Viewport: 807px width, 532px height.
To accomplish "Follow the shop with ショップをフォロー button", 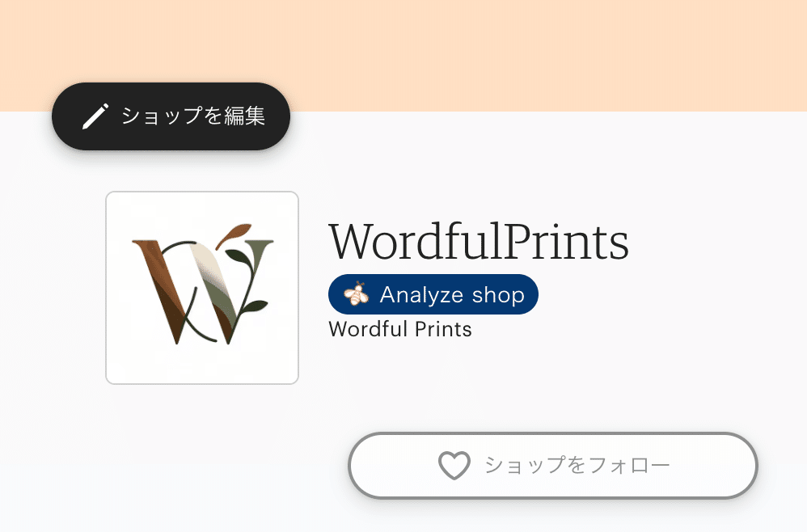I will tap(553, 466).
